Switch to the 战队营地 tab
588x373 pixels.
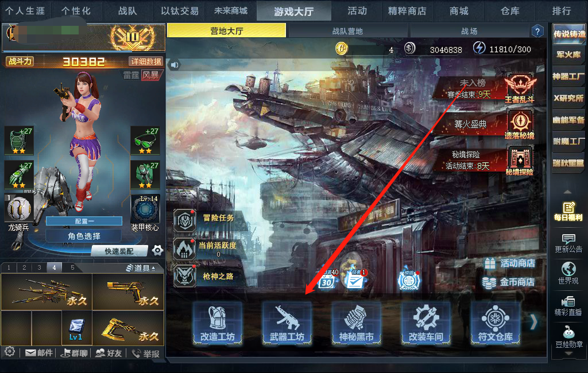pos(347,31)
